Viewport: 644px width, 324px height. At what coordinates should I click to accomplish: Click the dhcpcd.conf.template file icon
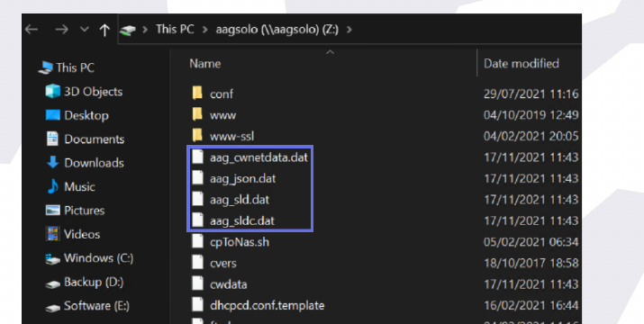197,305
